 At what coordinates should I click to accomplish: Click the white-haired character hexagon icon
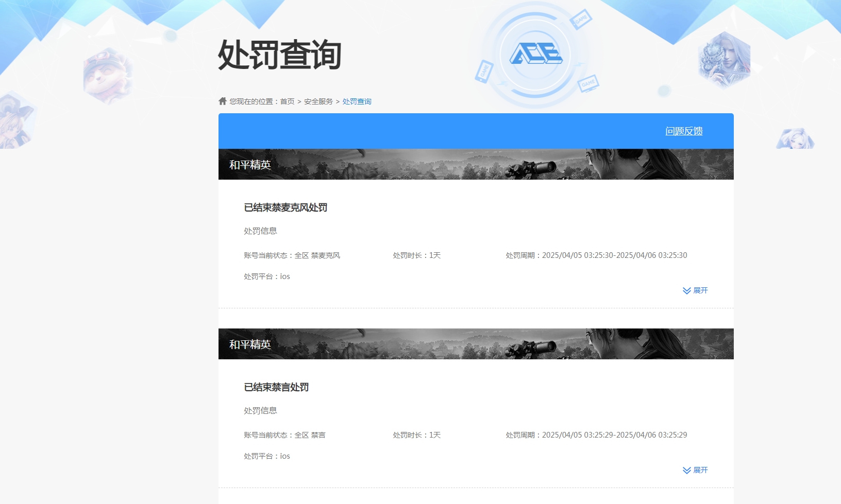pos(724,59)
